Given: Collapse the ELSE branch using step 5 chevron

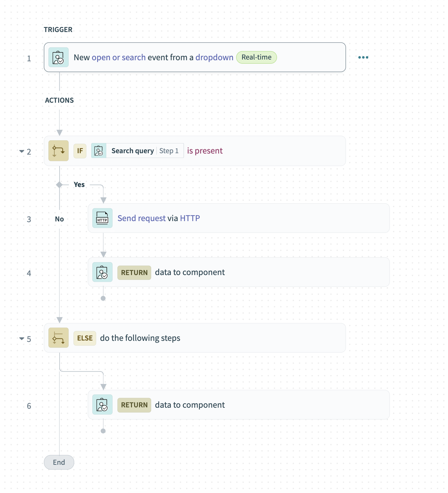Looking at the screenshot, I should 21,339.
